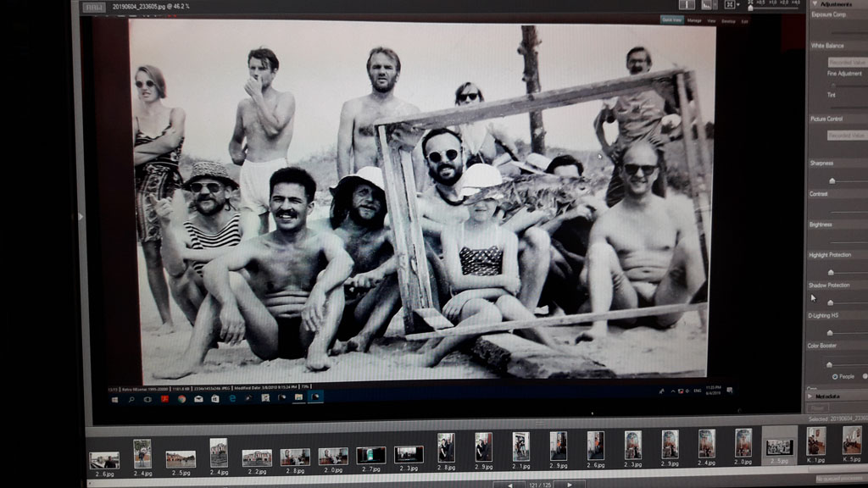Open the side-by-side compare view icon
This screenshot has height=488, width=868.
(687, 4)
